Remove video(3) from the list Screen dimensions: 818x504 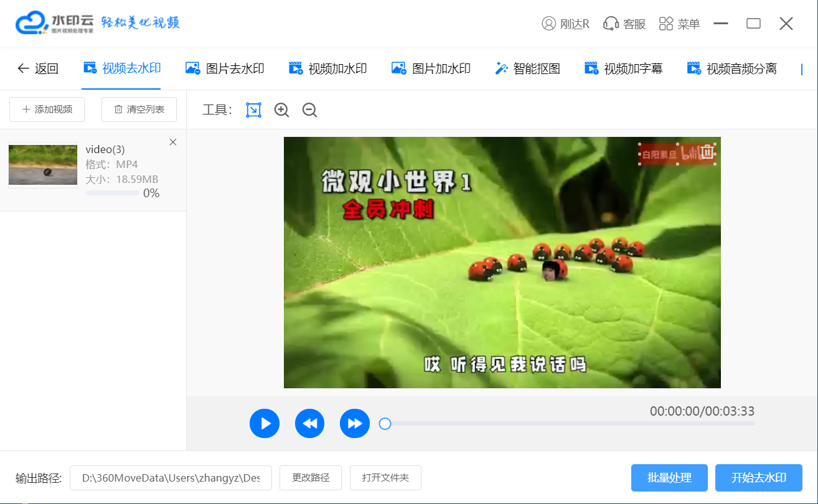pos(173,142)
